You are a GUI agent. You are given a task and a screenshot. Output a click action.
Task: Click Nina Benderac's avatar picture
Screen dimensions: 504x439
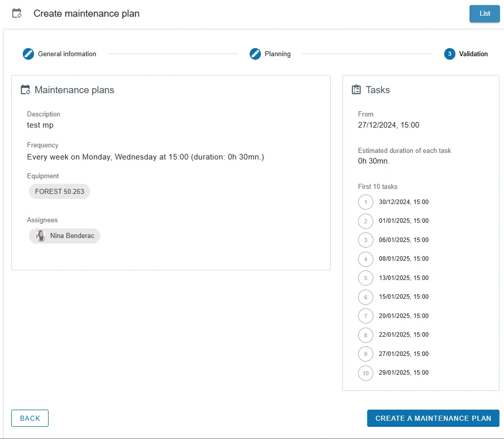[x=41, y=236]
